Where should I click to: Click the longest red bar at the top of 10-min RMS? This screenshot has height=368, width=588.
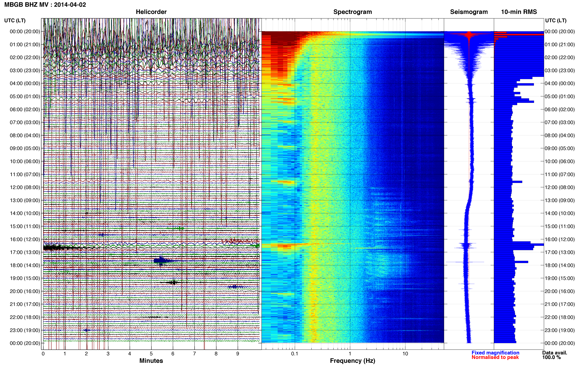pyautogui.click(x=519, y=35)
